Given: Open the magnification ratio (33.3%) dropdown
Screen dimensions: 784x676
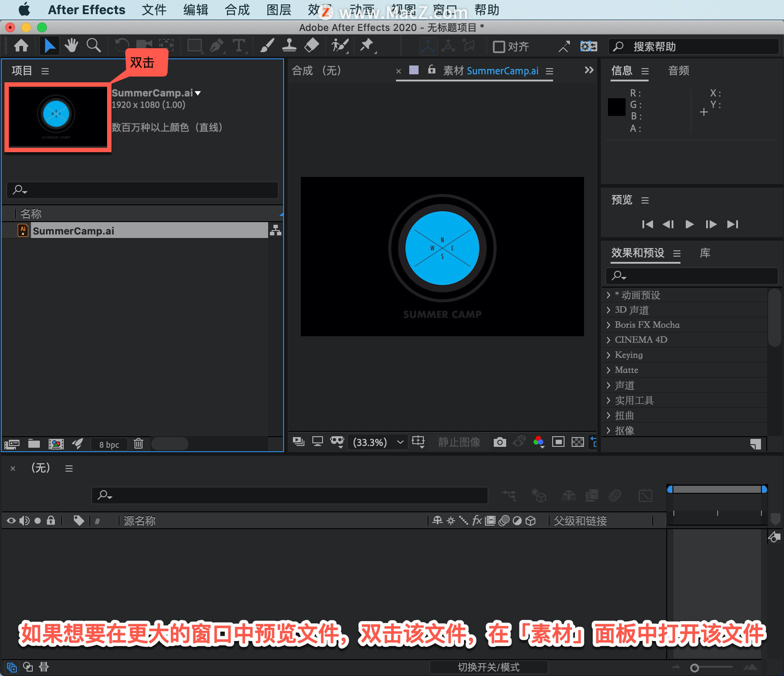Looking at the screenshot, I should click(378, 442).
